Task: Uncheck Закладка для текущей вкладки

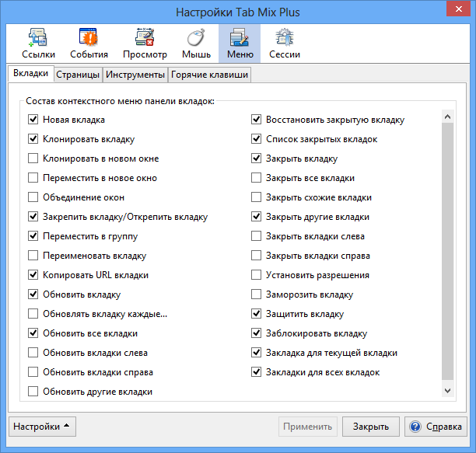Action: tap(256, 352)
